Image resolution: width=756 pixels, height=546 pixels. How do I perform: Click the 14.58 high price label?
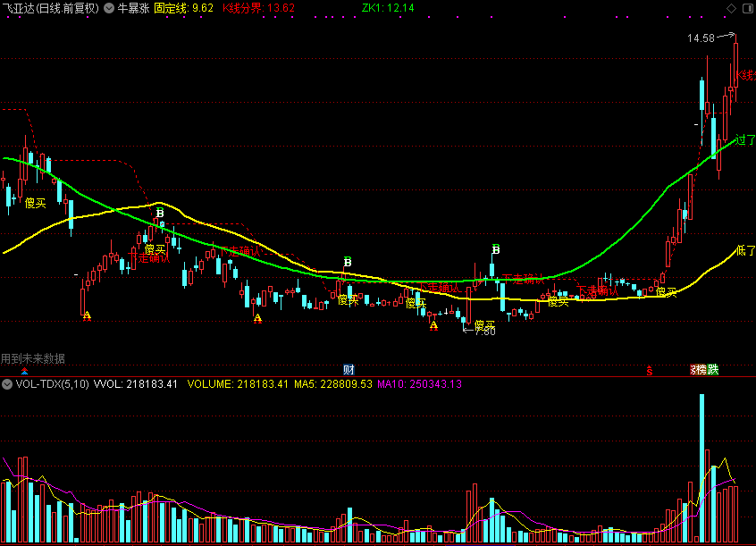click(x=701, y=38)
